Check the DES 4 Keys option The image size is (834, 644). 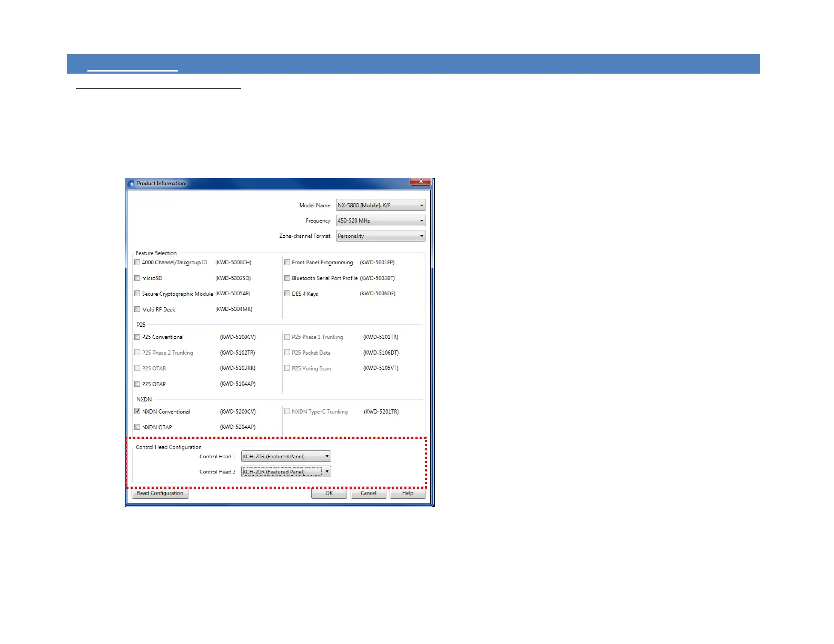point(287,294)
